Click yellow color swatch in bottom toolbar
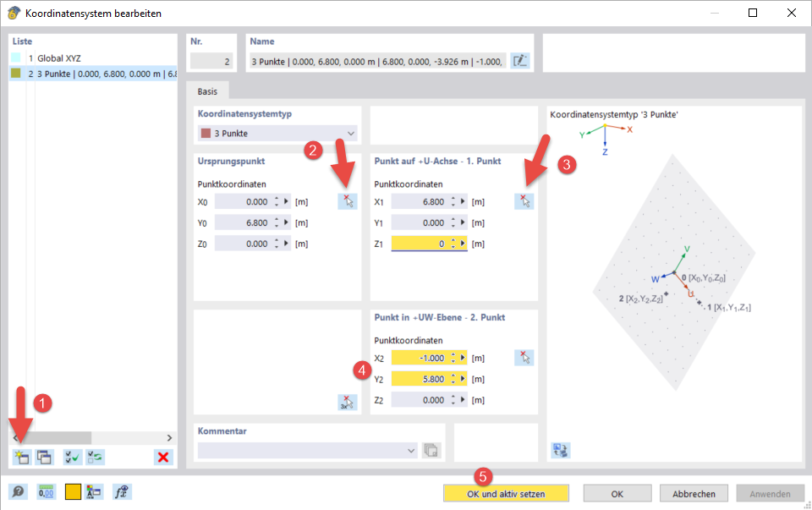Image resolution: width=812 pixels, height=510 pixels. [x=73, y=492]
